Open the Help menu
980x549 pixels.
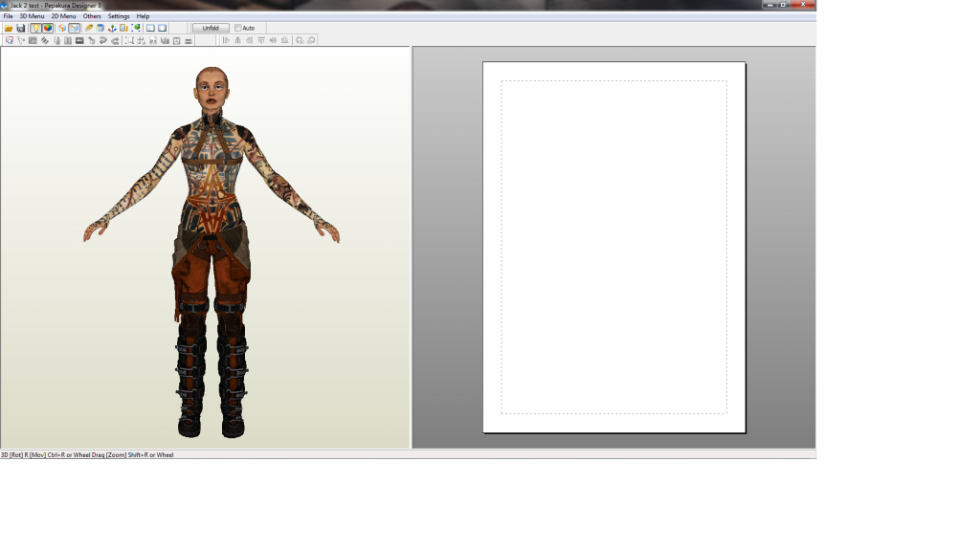tap(143, 16)
